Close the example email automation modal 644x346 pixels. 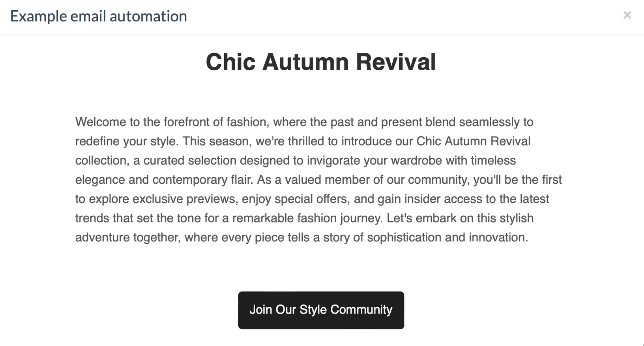[x=627, y=15]
